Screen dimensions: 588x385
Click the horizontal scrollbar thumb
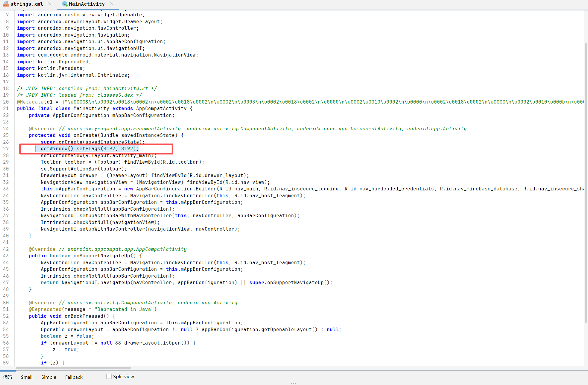click(73, 368)
